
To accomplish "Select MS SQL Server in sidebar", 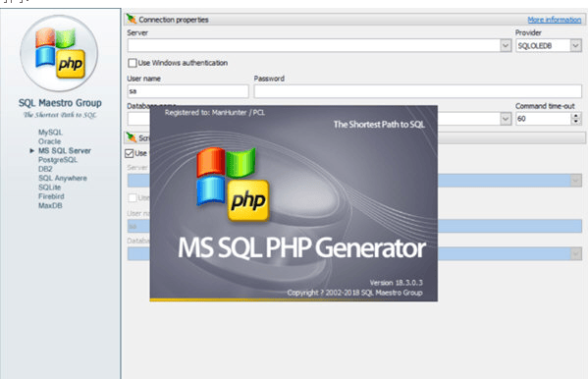I will (x=65, y=150).
